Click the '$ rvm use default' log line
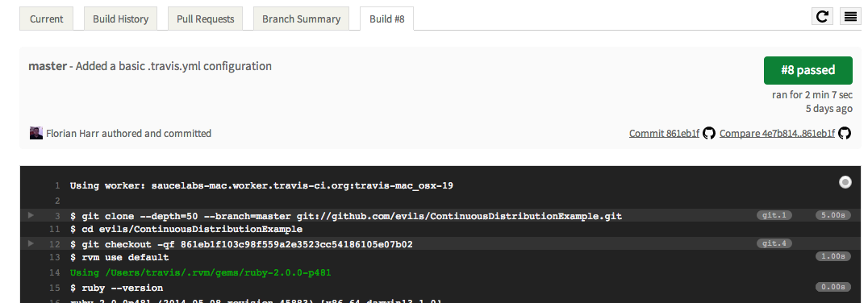 click(x=119, y=258)
